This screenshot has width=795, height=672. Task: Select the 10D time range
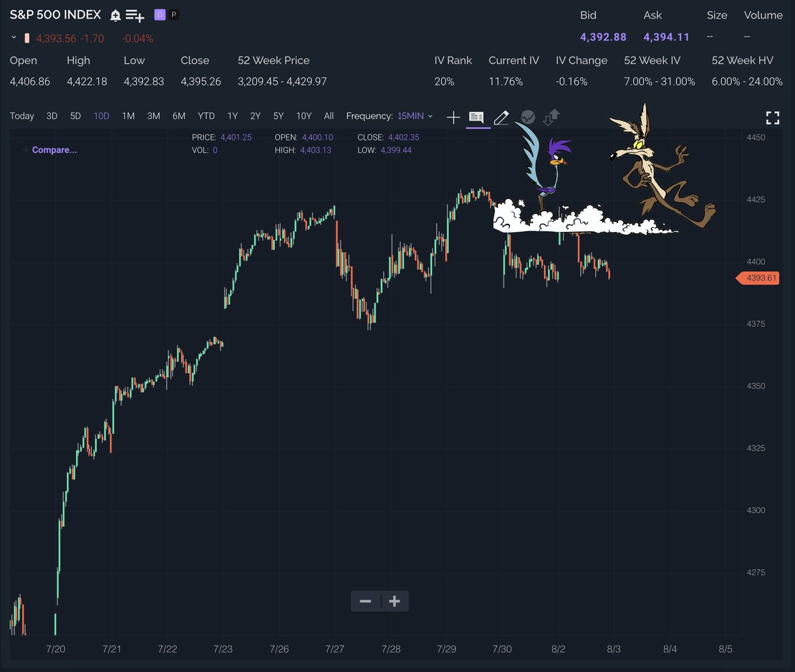tap(101, 116)
